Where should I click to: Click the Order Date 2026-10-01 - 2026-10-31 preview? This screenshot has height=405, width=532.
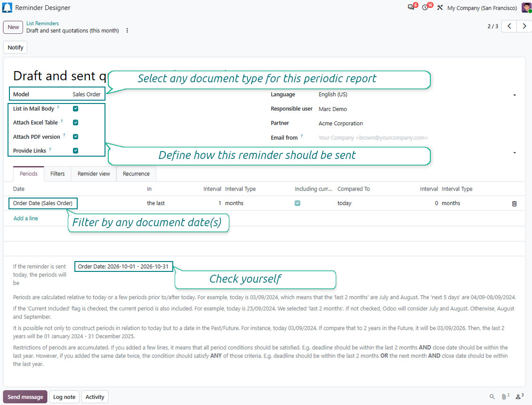point(123,266)
